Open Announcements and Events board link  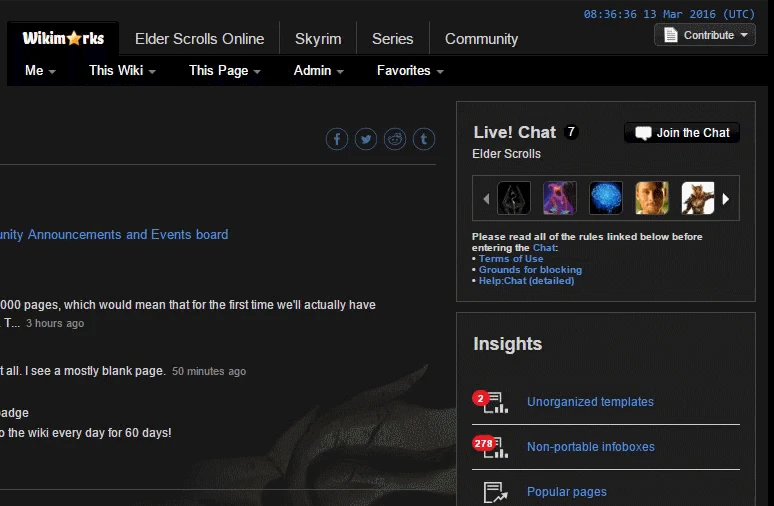pyautogui.click(x=114, y=234)
